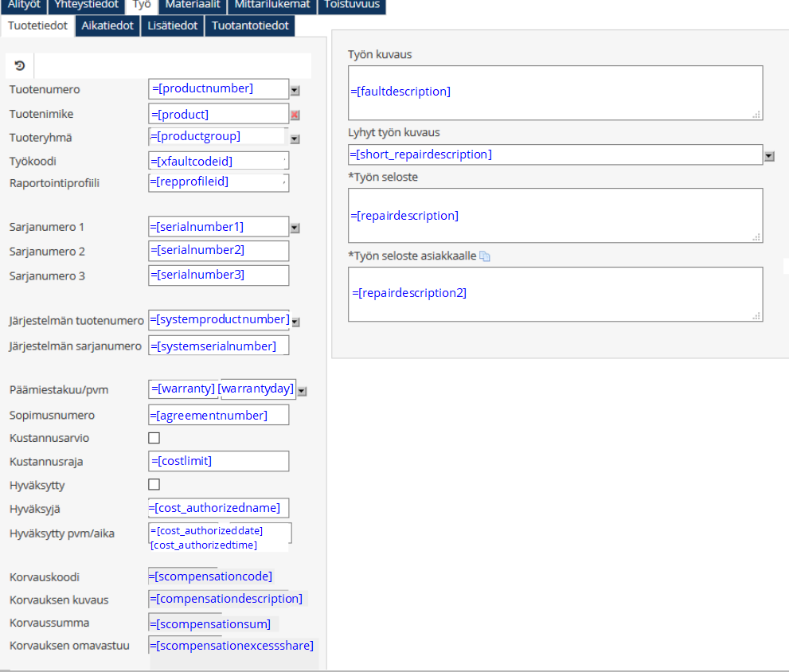Switch to the Aikatiedot tab

click(107, 25)
